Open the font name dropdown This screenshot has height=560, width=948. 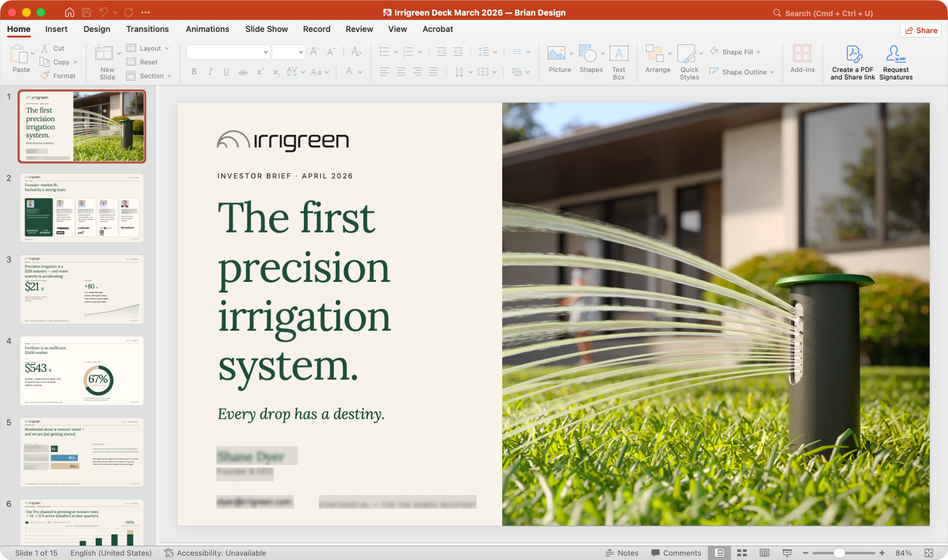266,52
